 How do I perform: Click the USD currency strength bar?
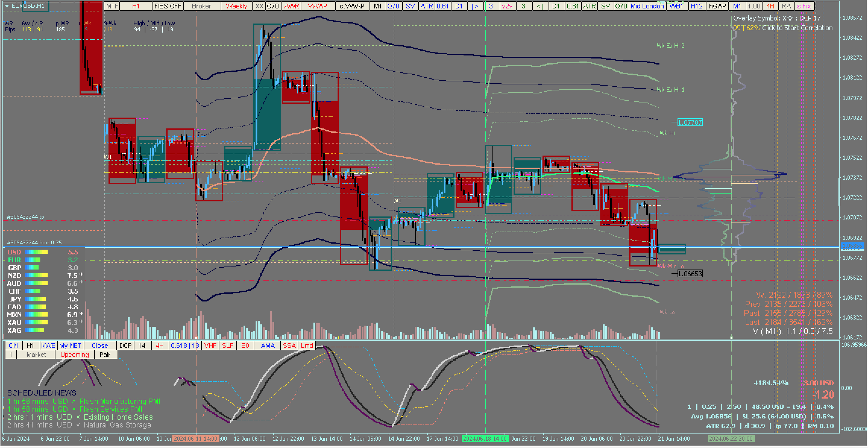click(36, 252)
